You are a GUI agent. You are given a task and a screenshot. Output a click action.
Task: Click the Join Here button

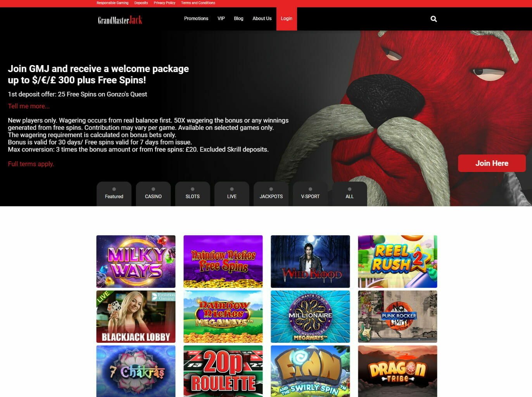[492, 163]
